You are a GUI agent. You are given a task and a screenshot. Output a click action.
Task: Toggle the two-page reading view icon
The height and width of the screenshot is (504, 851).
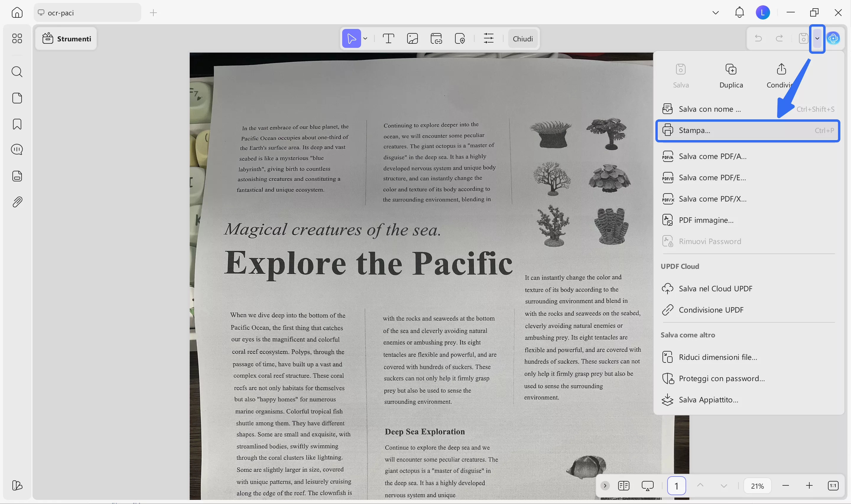click(623, 486)
